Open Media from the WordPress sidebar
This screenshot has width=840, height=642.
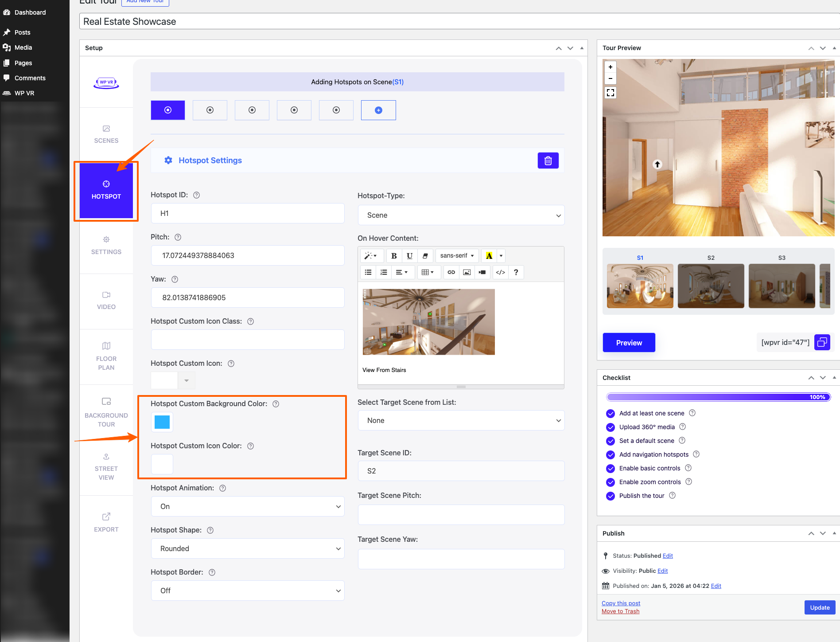point(23,47)
